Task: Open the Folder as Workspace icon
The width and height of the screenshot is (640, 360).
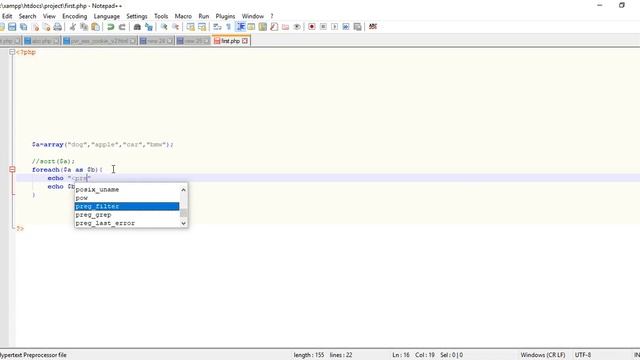Action: tap(285, 27)
